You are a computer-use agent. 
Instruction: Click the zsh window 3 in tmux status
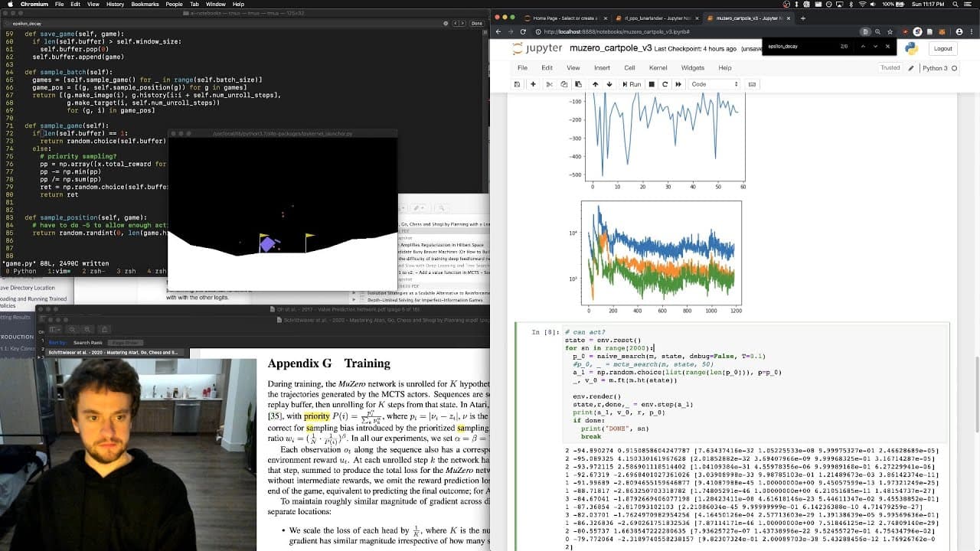click(125, 271)
